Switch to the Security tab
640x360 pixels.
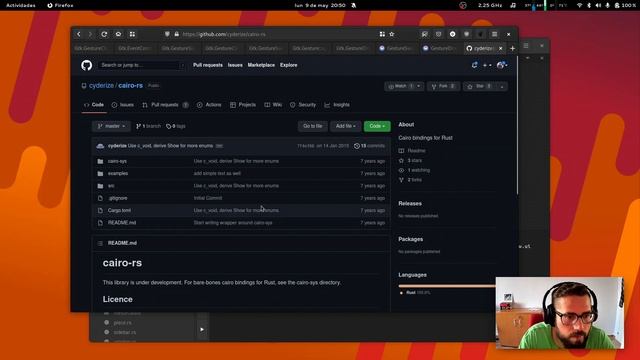click(303, 105)
